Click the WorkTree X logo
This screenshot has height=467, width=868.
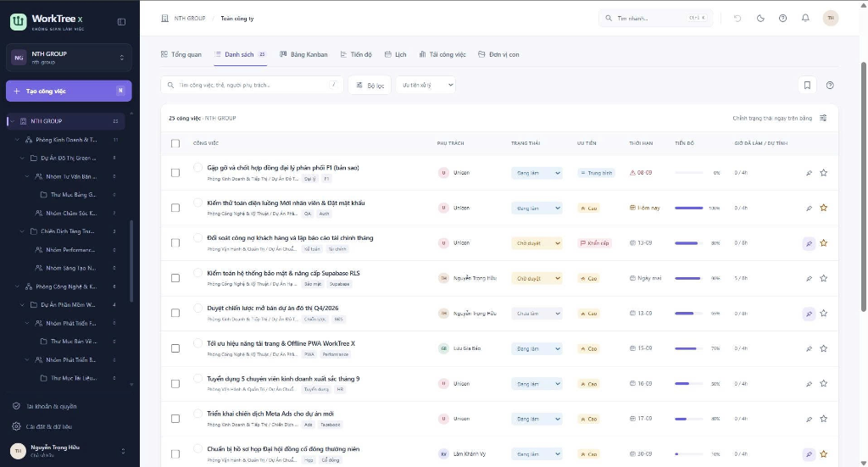pyautogui.click(x=19, y=21)
